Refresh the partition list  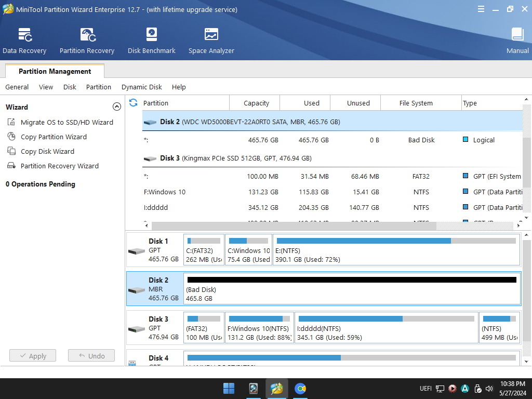134,102
